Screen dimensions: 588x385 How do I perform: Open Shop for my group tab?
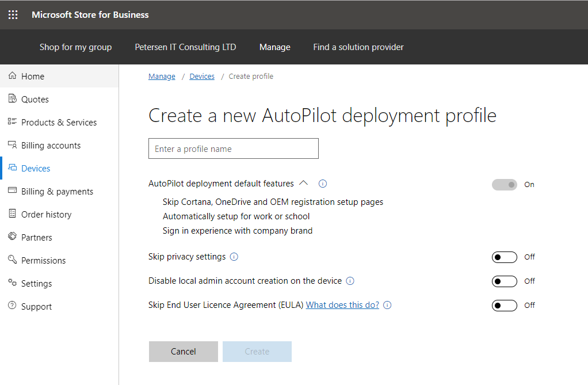click(x=76, y=47)
